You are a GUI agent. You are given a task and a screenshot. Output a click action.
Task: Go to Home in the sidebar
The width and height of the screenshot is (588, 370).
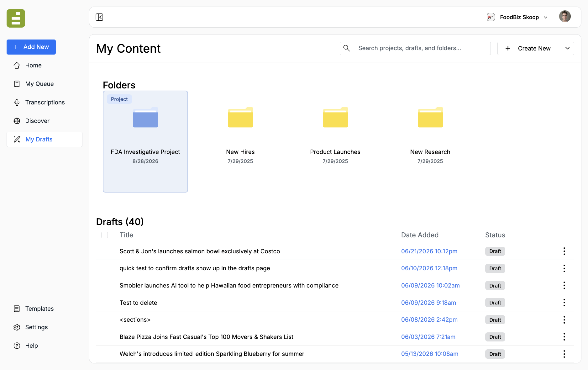(x=45, y=65)
